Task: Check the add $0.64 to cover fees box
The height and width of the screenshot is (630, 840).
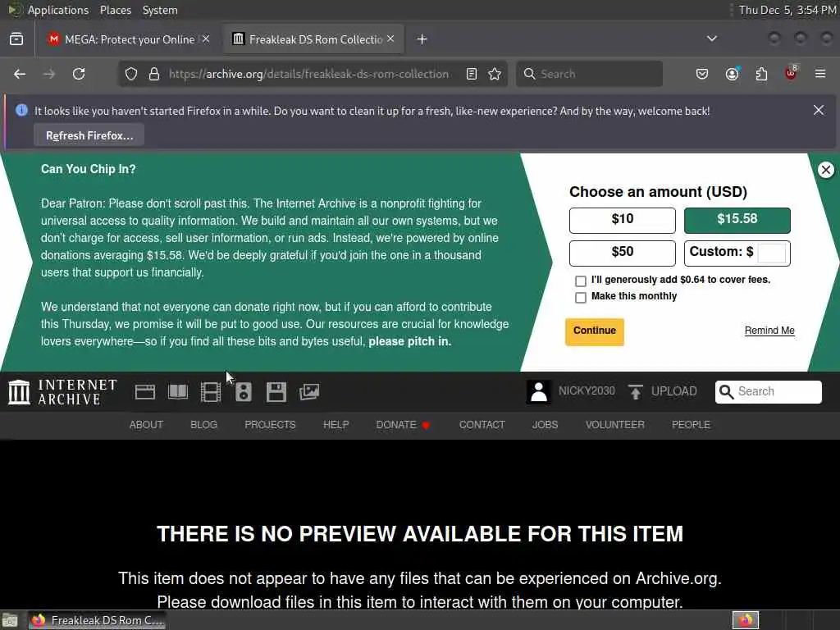Action: [580, 281]
